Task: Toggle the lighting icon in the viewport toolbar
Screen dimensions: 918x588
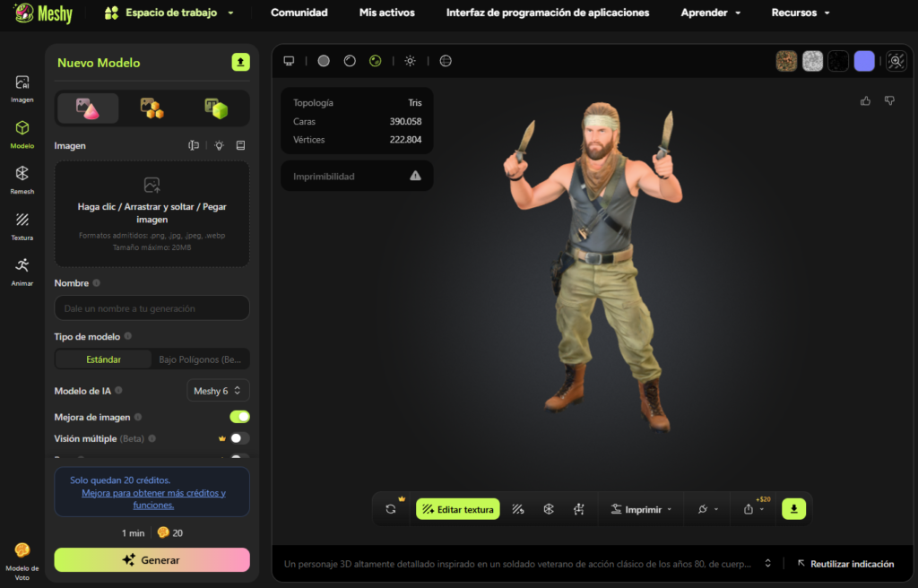Action: coord(409,61)
